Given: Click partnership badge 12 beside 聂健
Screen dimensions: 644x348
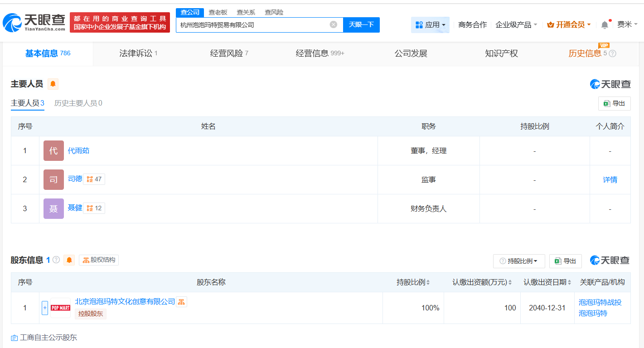Looking at the screenshot, I should (94, 208).
